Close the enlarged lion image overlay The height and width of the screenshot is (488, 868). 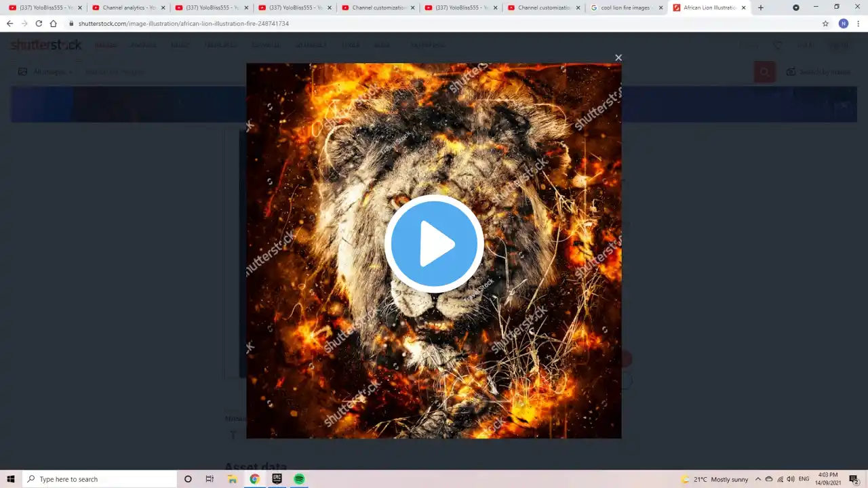pos(618,58)
